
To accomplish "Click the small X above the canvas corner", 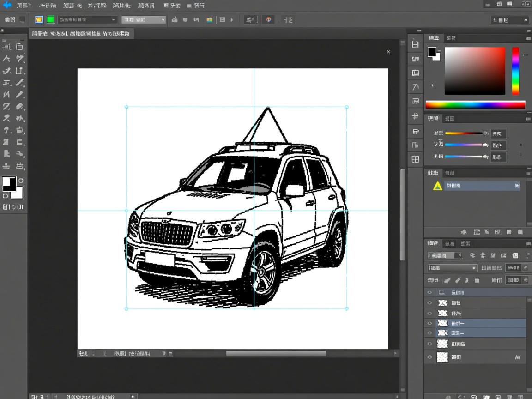I will (388, 52).
